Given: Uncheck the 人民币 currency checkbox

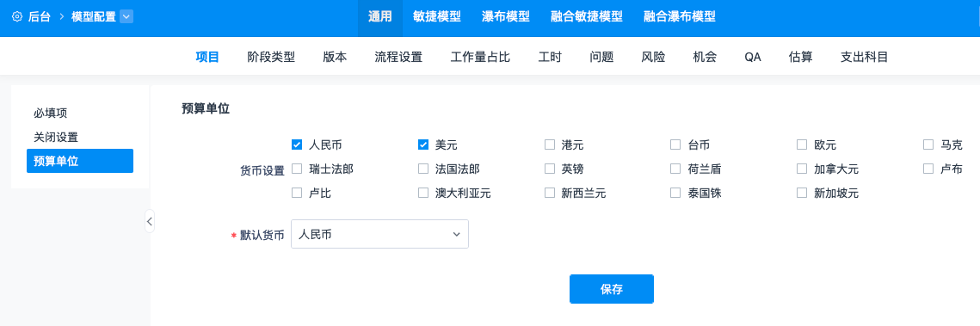Looking at the screenshot, I should pos(297,145).
